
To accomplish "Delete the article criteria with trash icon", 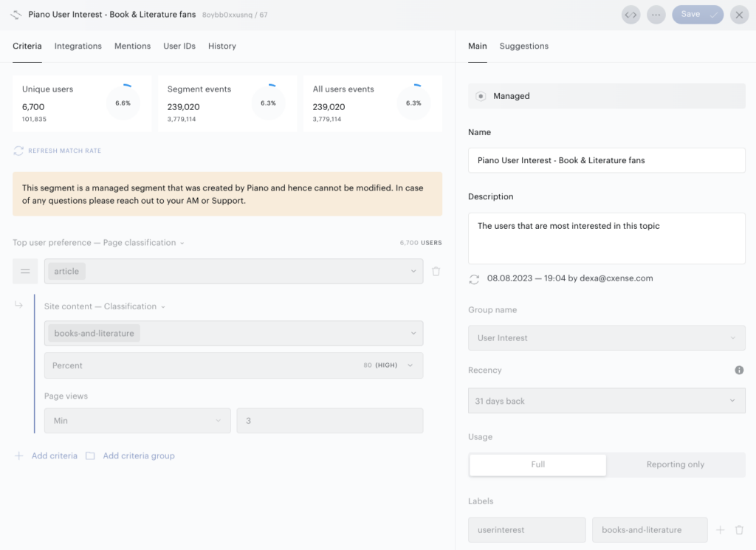I will coord(436,272).
